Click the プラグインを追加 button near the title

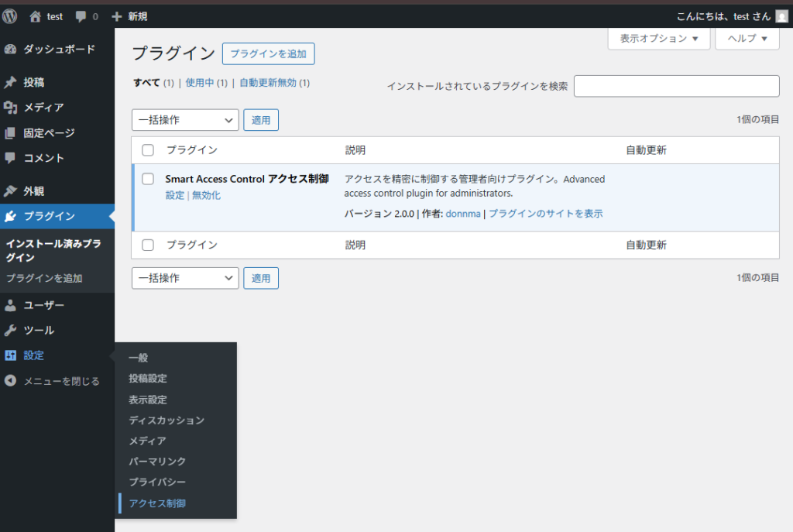(x=268, y=53)
